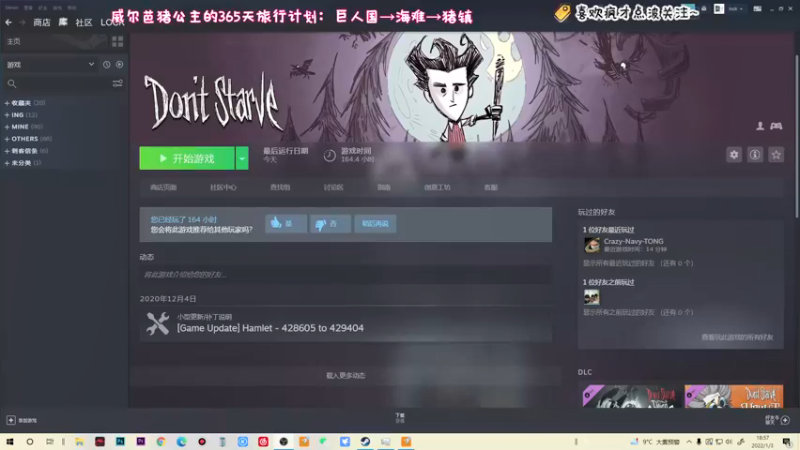The height and width of the screenshot is (450, 800).
Task: Click the wrench update icon
Action: 158,323
